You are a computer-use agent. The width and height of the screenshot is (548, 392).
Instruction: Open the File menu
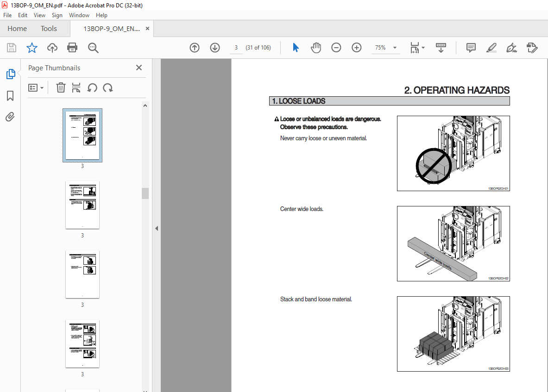coord(7,15)
